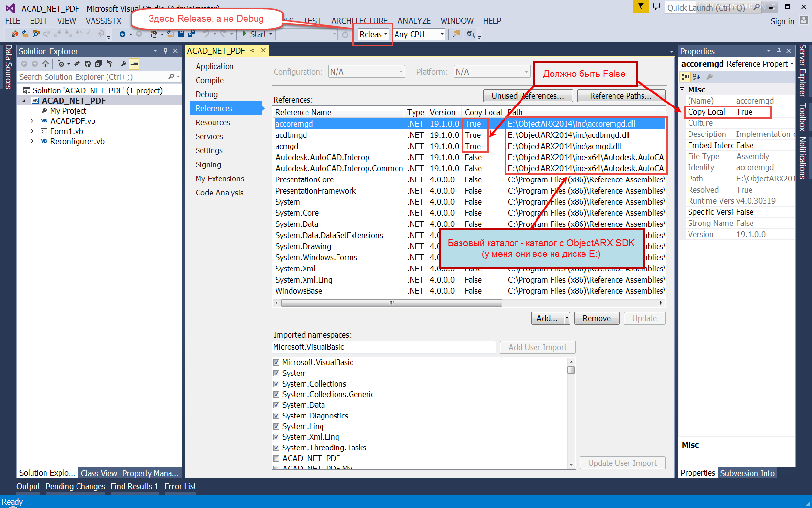
Task: Click the Unused References... button
Action: pyautogui.click(x=528, y=96)
